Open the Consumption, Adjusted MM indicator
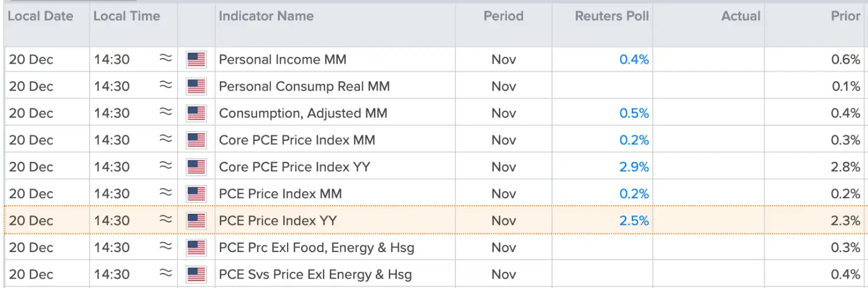Image resolution: width=868 pixels, height=288 pixels. coord(303,113)
